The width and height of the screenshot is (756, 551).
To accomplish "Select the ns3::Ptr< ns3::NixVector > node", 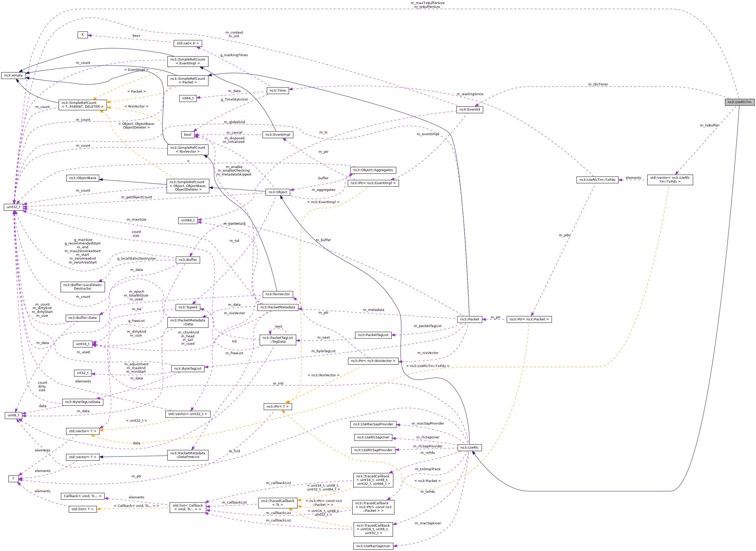I will [373, 361].
